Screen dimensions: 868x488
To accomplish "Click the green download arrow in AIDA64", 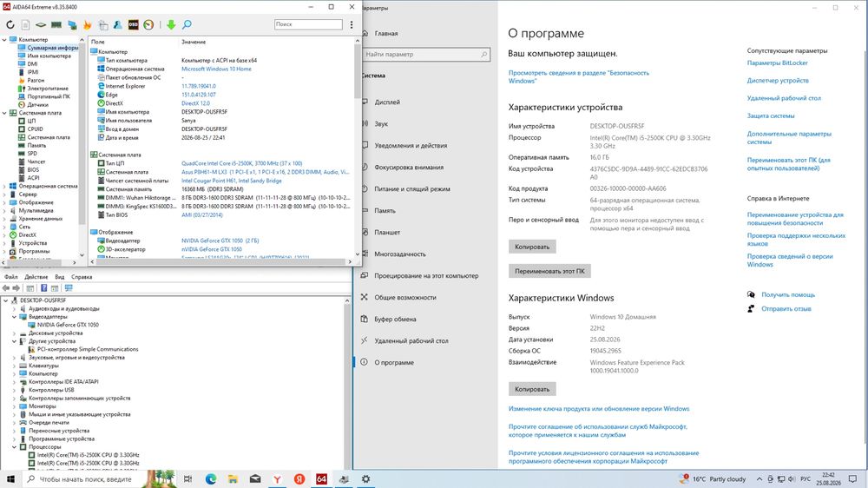I will (x=171, y=24).
